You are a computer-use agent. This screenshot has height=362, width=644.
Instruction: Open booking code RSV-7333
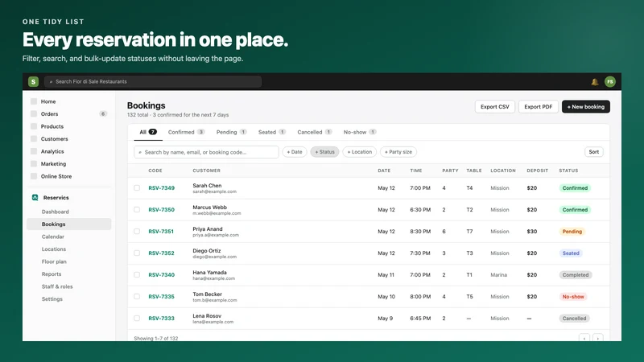point(162,318)
